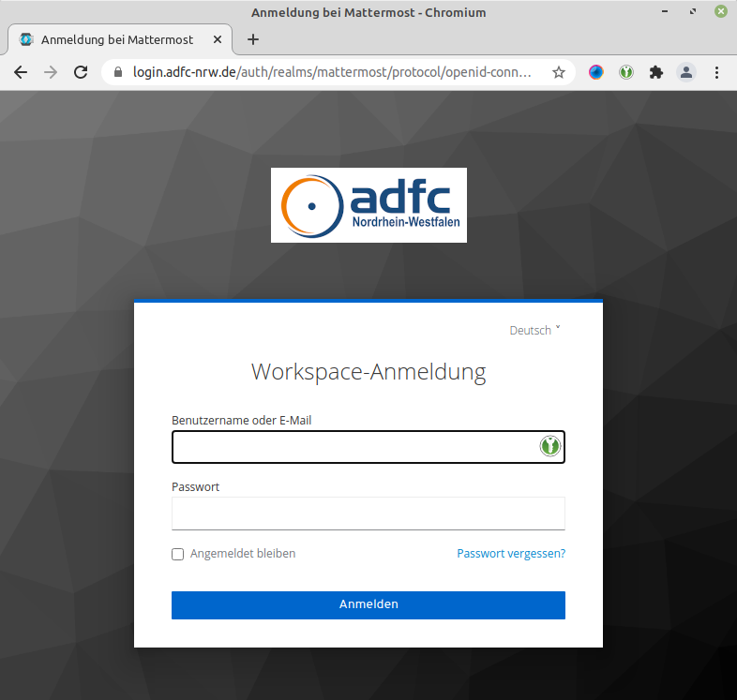Image resolution: width=737 pixels, height=700 pixels.
Task: Minimize the Chromium window
Action: click(665, 11)
